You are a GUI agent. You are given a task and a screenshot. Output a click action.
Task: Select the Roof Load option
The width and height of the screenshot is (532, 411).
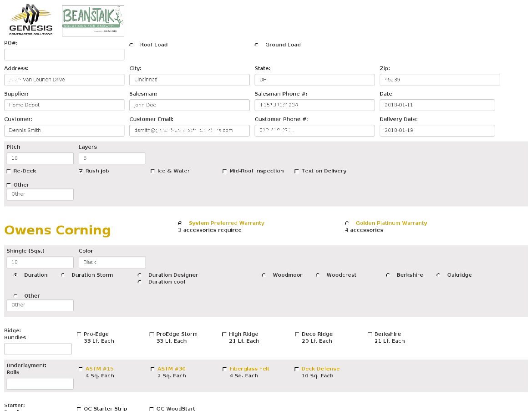(x=131, y=45)
